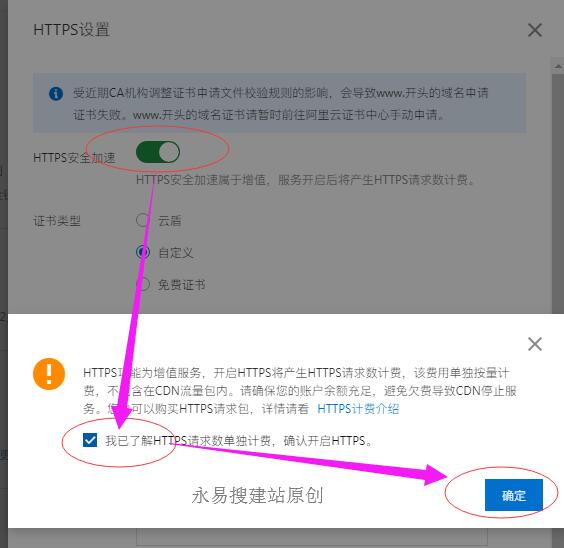Click the 证书类型 field label
The image size is (564, 548).
pos(57,221)
